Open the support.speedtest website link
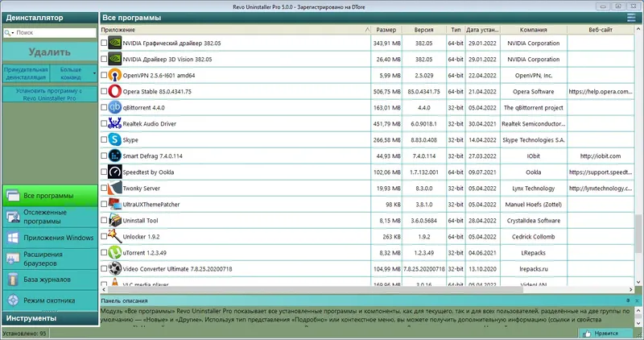Screen dimensions: 644x340 [x=601, y=172]
